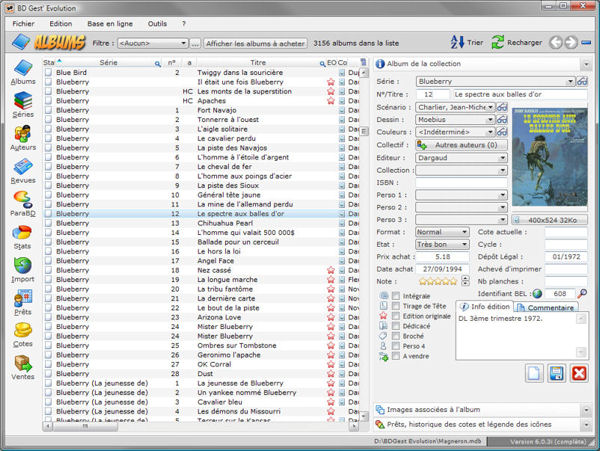Cancel changes with red X icon
The width and height of the screenshot is (600, 451).
click(579, 373)
